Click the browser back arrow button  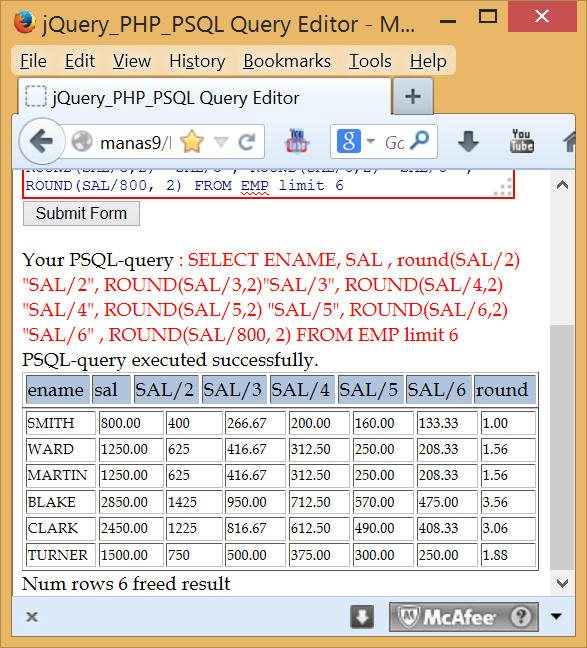point(41,142)
